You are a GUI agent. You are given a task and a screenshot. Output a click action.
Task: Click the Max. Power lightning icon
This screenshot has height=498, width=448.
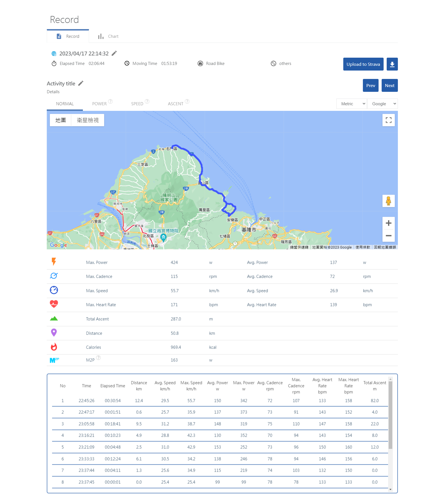point(54,262)
